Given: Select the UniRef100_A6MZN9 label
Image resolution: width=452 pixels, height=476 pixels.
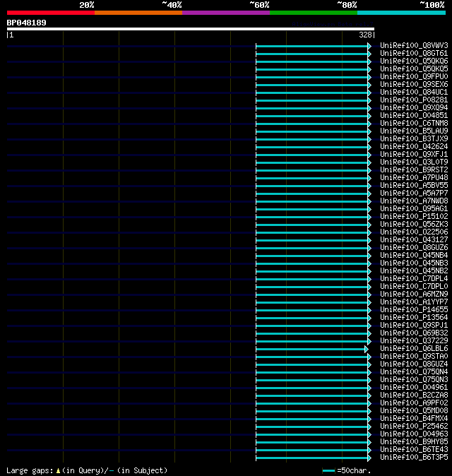Looking at the screenshot, I should tap(414, 294).
